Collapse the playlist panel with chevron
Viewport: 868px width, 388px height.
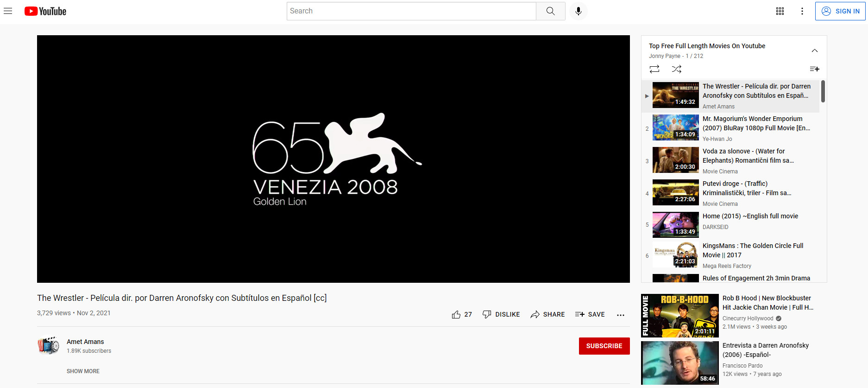tap(815, 51)
